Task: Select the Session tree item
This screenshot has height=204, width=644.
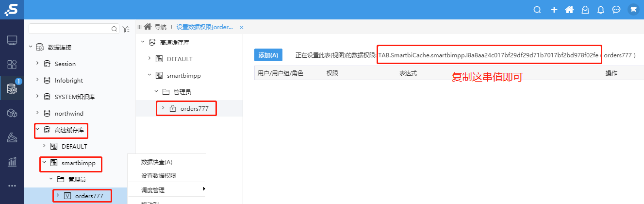Action: pyautogui.click(x=65, y=64)
